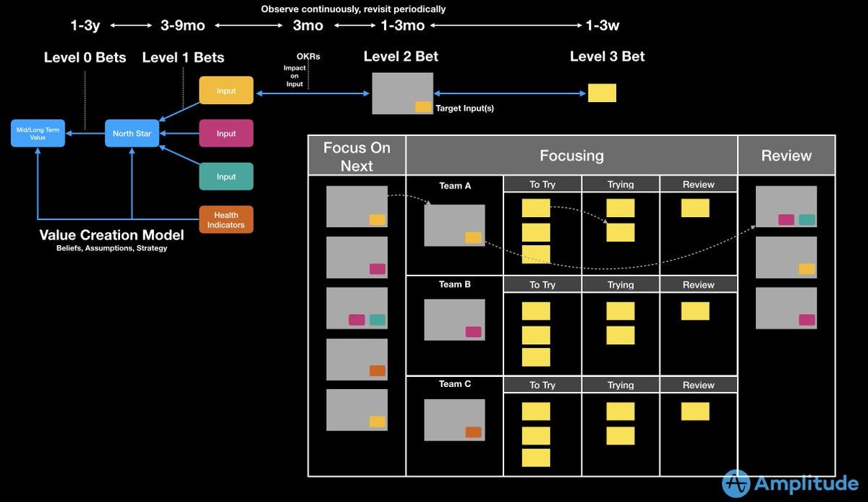
Task: Click the gray card under Level 2 Bet
Action: point(403,93)
